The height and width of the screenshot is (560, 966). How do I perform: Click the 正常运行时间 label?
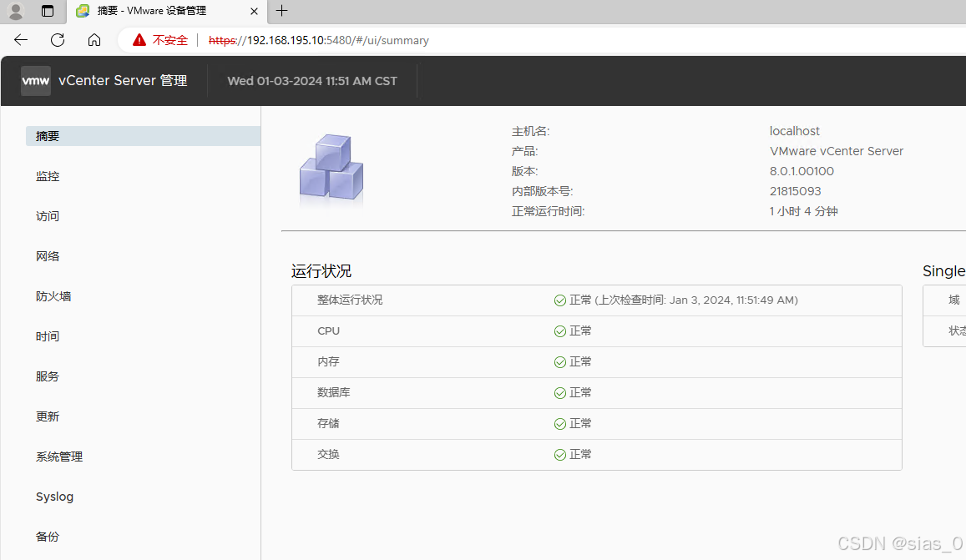[x=548, y=211]
